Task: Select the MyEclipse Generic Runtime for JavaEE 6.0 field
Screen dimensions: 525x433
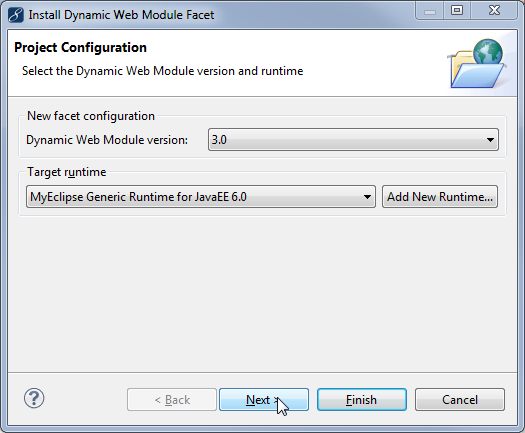Action: tap(201, 197)
